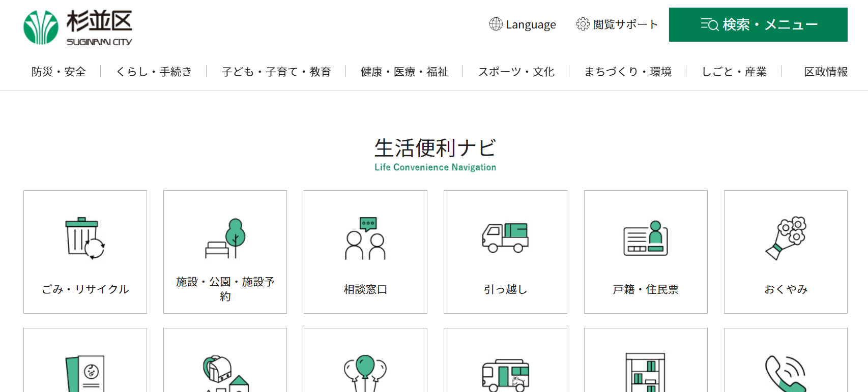Select the 引っ越し moving truck icon
The width and height of the screenshot is (868, 392).
[505, 237]
